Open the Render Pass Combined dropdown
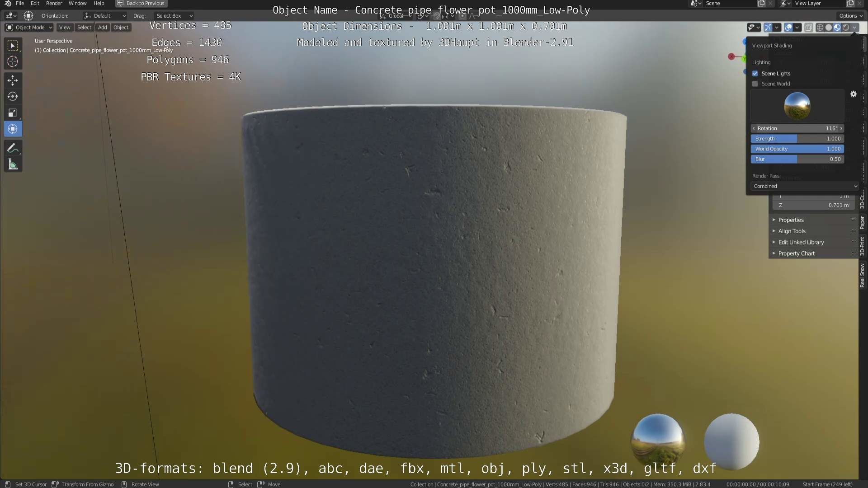This screenshot has height=488, width=868. click(805, 186)
